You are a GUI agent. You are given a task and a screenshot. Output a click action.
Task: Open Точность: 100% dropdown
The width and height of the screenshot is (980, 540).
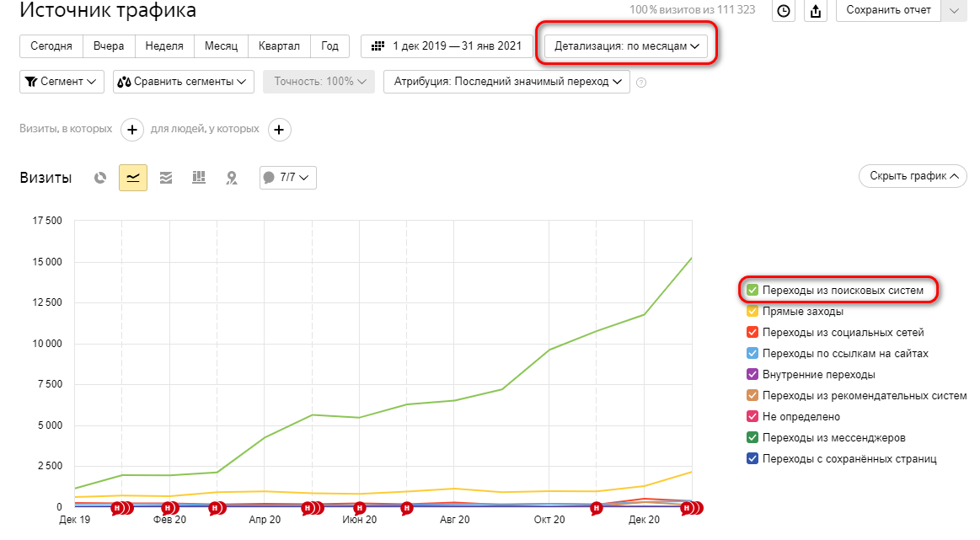[319, 82]
